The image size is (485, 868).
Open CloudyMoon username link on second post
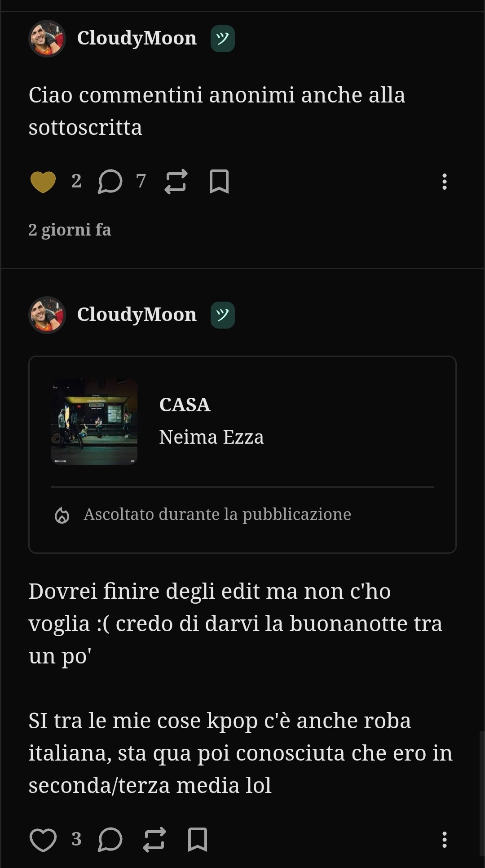(x=137, y=315)
